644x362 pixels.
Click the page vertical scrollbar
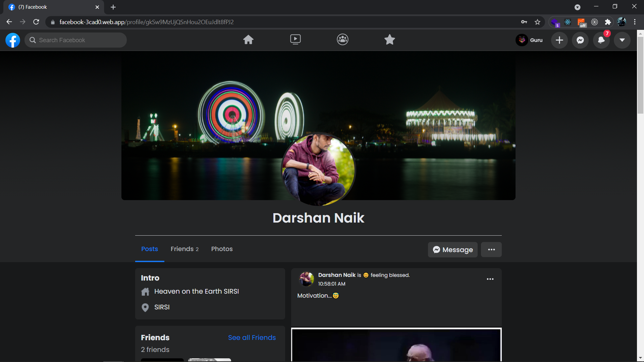640,75
